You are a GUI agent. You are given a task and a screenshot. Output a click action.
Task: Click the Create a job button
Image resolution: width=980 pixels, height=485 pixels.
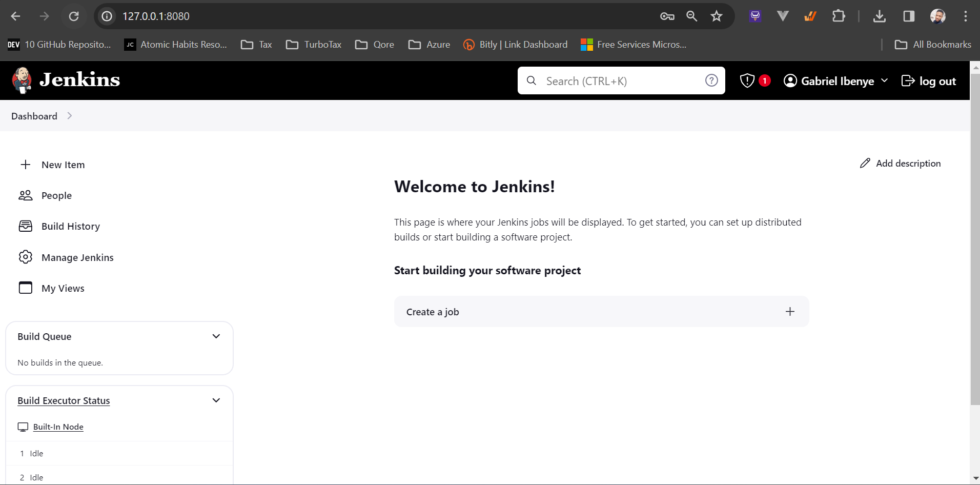coord(601,311)
